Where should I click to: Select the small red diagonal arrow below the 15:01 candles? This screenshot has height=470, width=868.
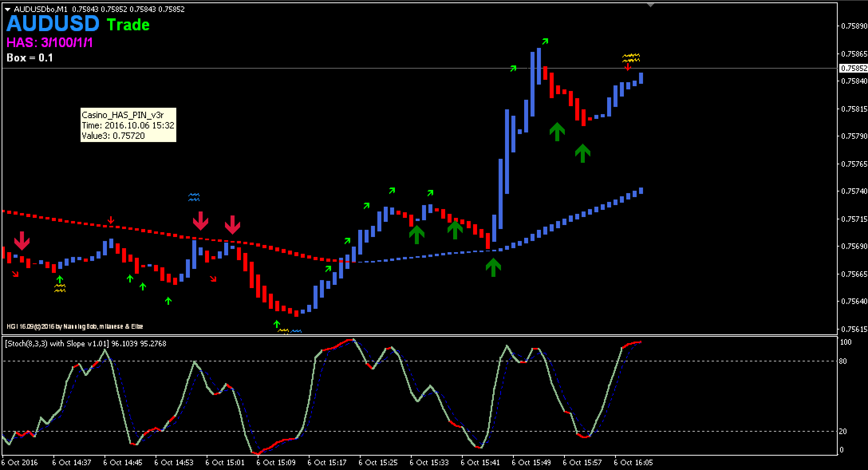pos(213,279)
